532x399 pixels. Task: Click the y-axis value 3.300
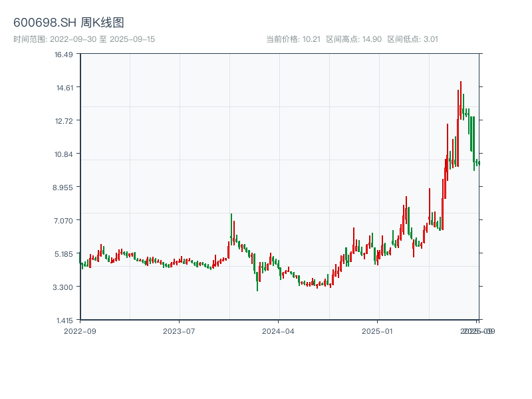[63, 287]
